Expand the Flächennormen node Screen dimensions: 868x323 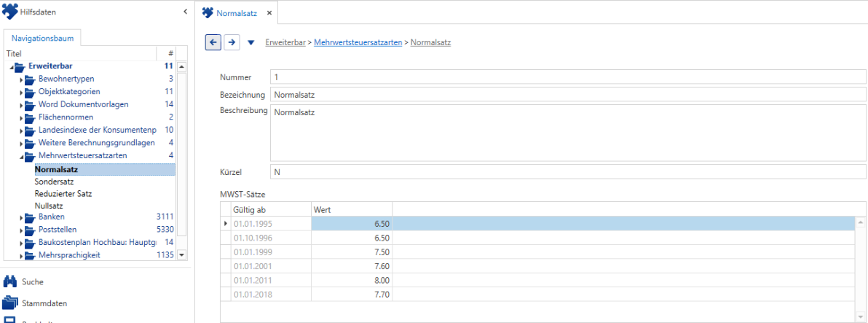(x=21, y=117)
